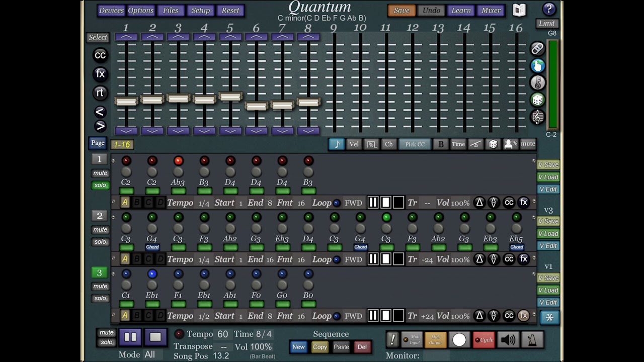The image size is (644, 362).
Task: Toggle solo on track 1
Action: click(x=100, y=185)
